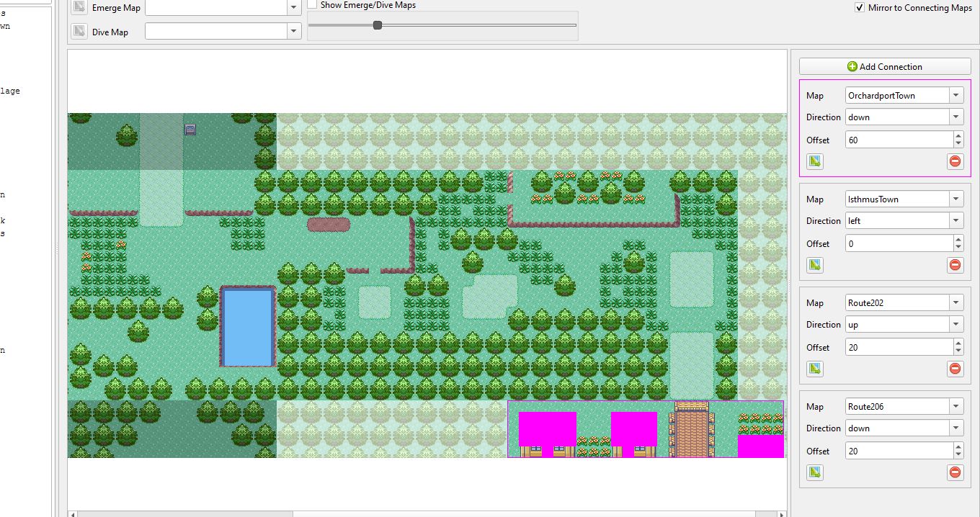Image resolution: width=980 pixels, height=517 pixels.
Task: Select the magenta-outlined connected map at bottom
Action: tap(645, 429)
